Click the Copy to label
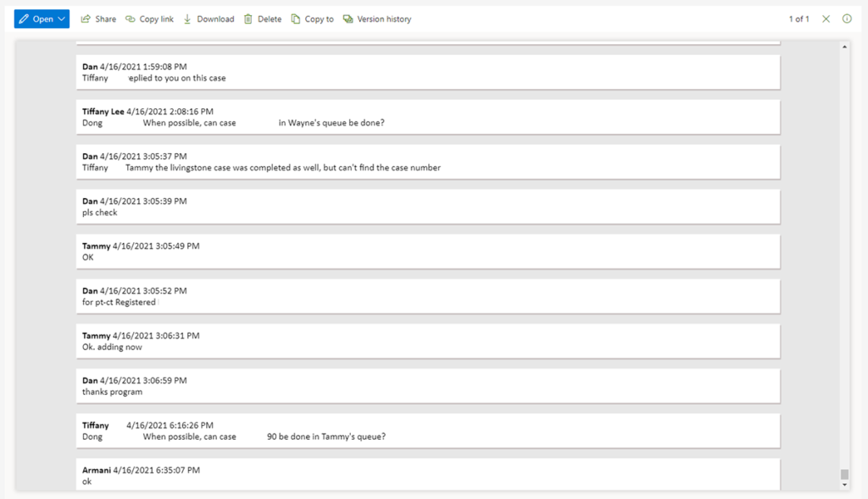This screenshot has width=868, height=499. [318, 19]
